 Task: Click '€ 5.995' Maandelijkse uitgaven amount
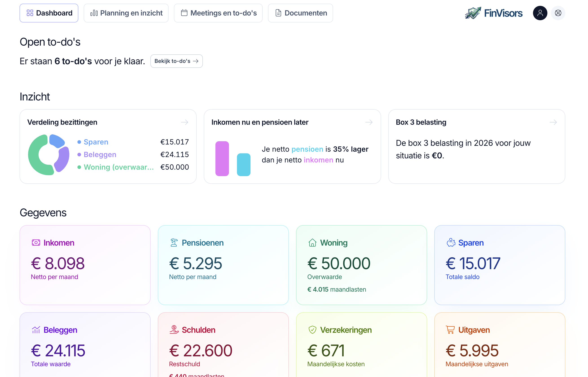(472, 350)
